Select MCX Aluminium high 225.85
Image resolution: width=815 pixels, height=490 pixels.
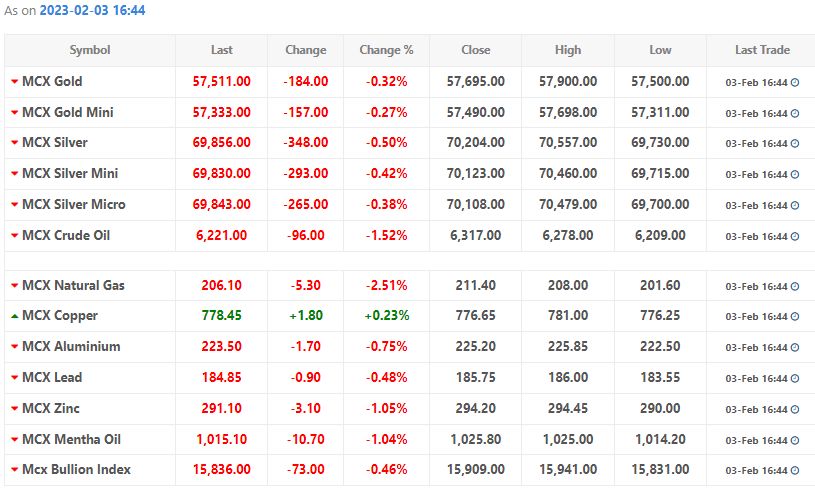coord(568,346)
